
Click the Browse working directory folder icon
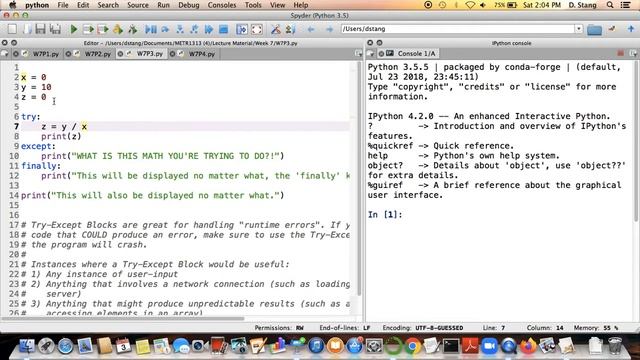pyautogui.click(x=595, y=29)
